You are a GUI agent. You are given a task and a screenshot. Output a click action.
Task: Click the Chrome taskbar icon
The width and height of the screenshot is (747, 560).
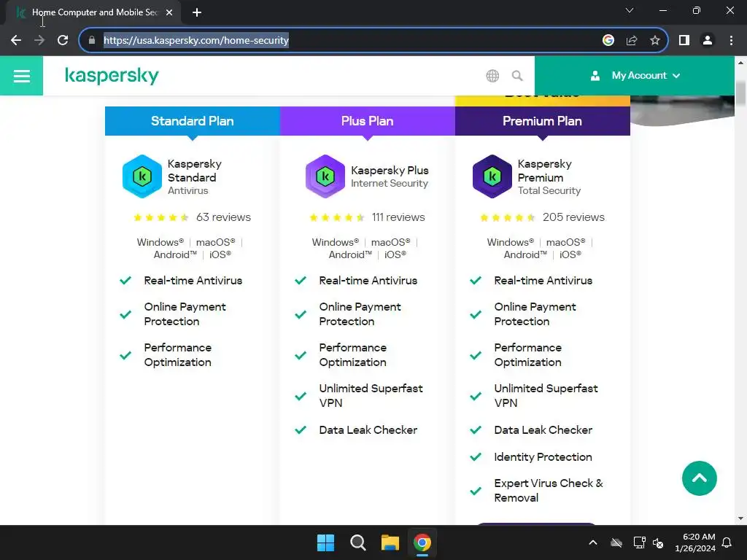(422, 542)
